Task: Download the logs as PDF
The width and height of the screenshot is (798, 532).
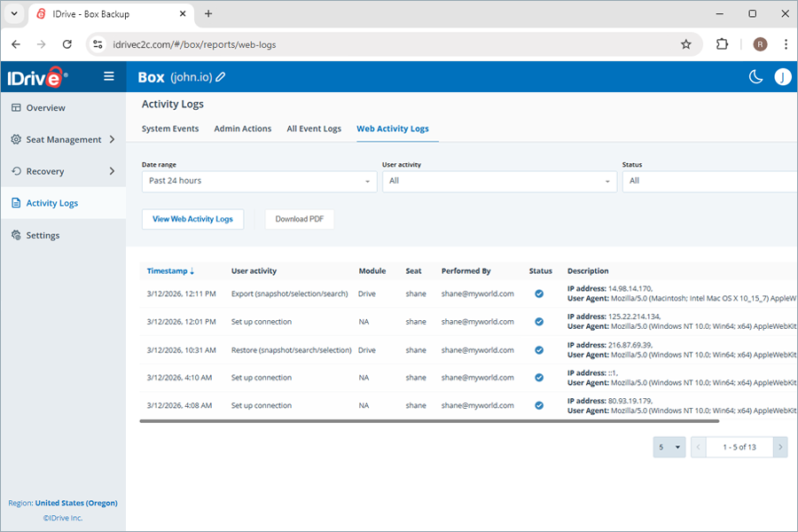Action: (x=299, y=219)
